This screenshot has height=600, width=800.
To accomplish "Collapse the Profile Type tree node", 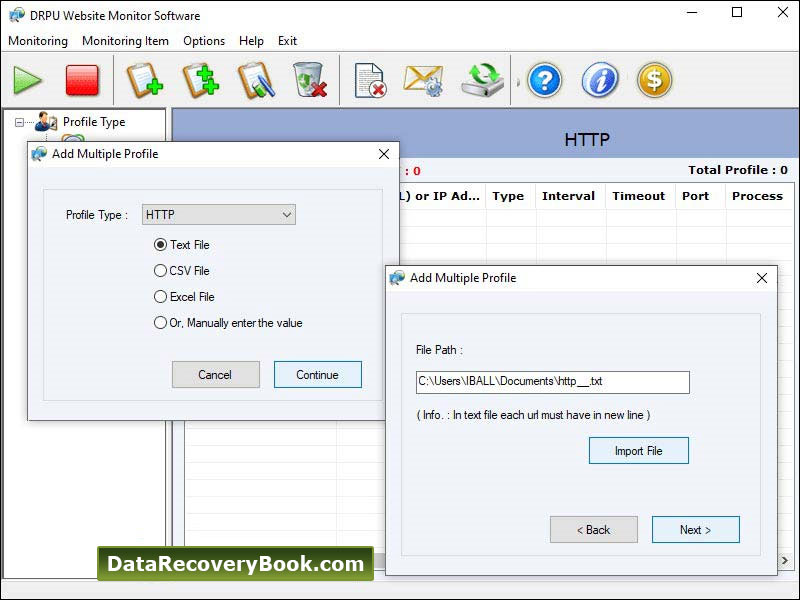I will (19, 122).
